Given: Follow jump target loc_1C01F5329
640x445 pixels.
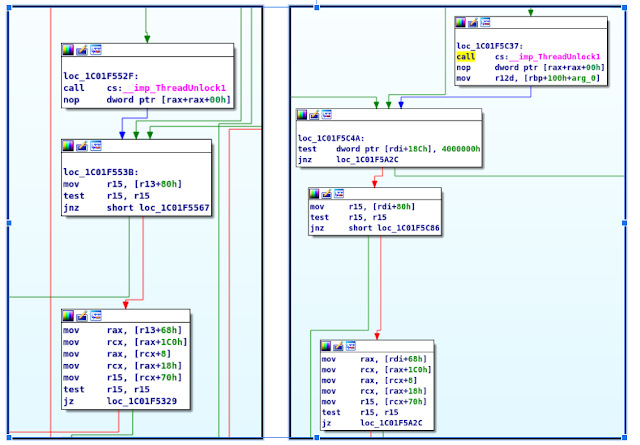Looking at the screenshot, I should point(142,401).
